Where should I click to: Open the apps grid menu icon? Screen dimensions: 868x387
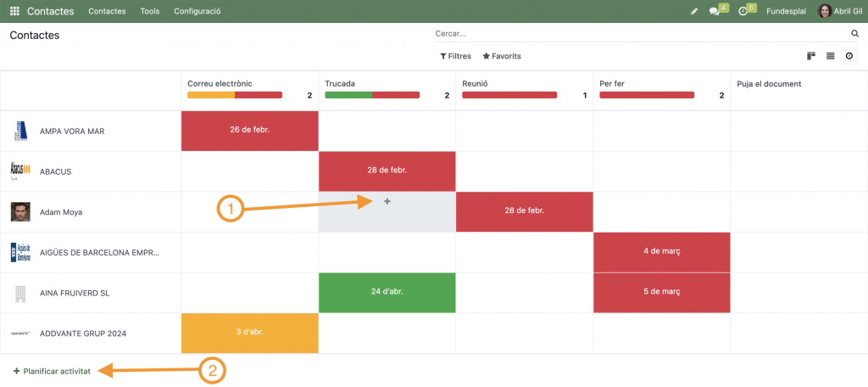[14, 11]
